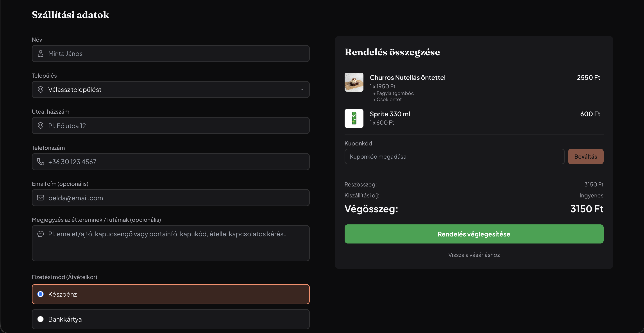The height and width of the screenshot is (333, 644).
Task: Click the phone icon in Telefonszám field
Action: pyautogui.click(x=41, y=162)
